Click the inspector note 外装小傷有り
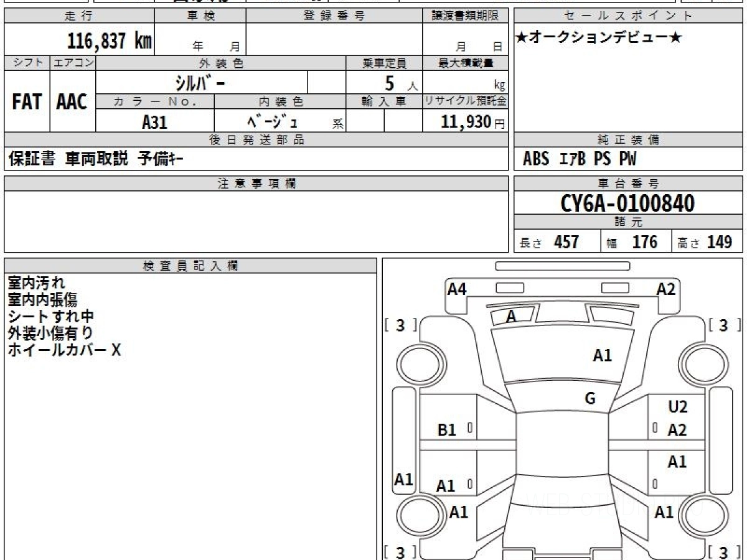This screenshot has height=560, width=747. (50, 334)
